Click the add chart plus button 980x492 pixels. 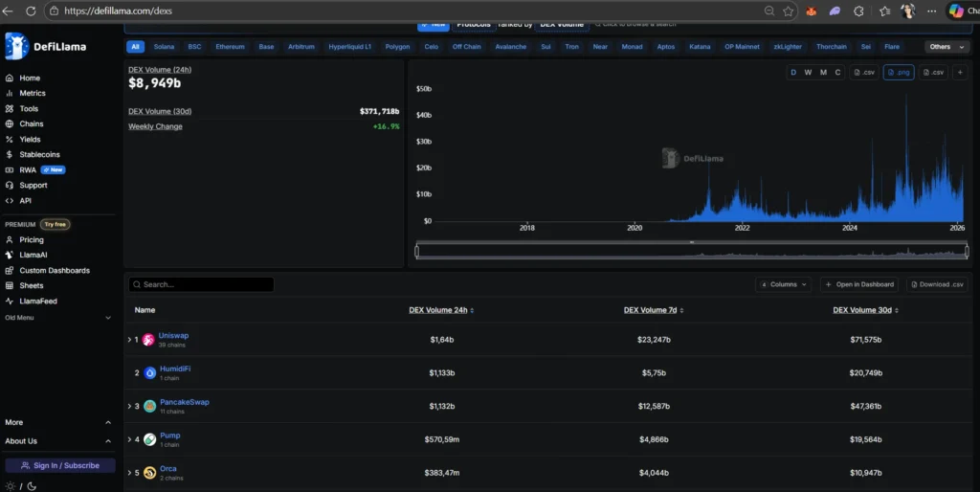pyautogui.click(x=960, y=73)
